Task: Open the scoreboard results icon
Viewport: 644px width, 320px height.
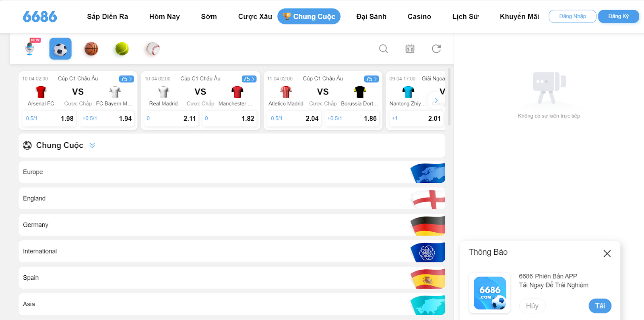Action: tap(410, 49)
